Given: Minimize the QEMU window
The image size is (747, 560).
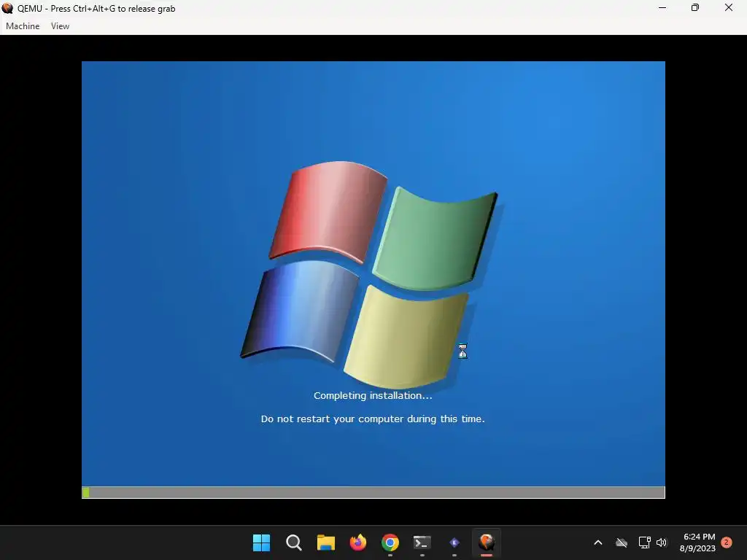Looking at the screenshot, I should coord(662,8).
